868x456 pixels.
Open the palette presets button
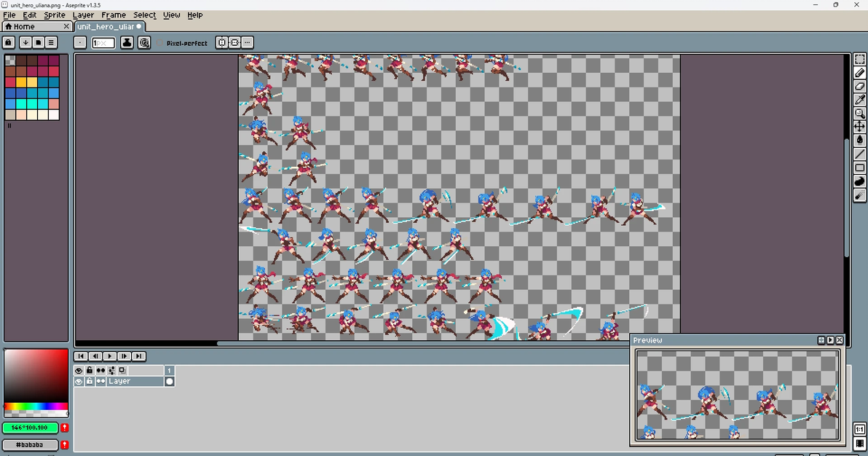tap(38, 42)
